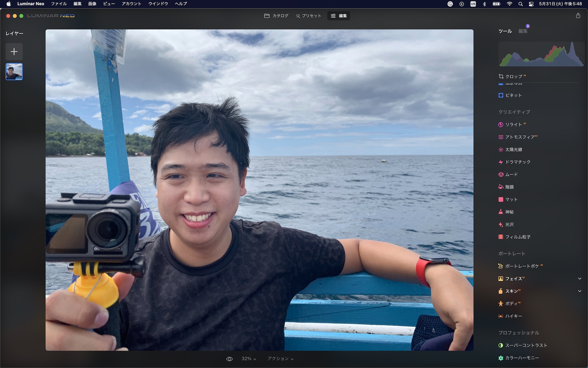Open the Relight AI tool (リライト)

pyautogui.click(x=513, y=125)
